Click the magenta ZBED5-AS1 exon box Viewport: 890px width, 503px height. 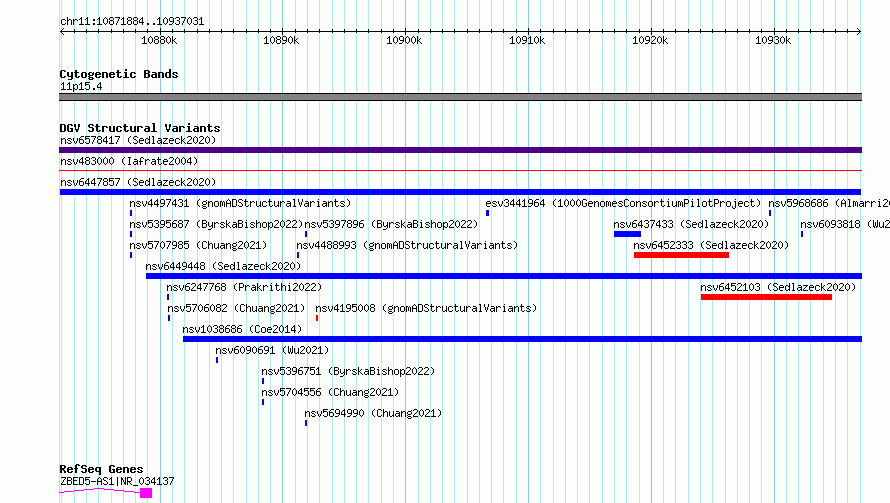click(x=146, y=493)
